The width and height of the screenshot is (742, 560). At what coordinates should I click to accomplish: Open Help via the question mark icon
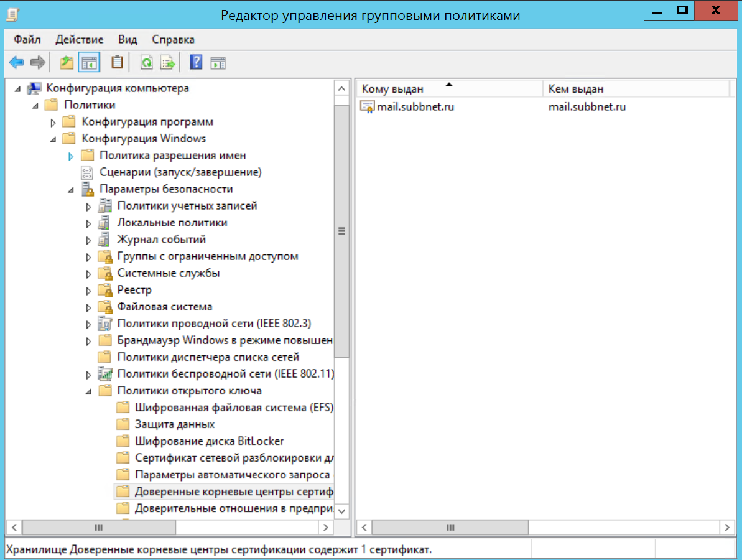click(x=196, y=62)
